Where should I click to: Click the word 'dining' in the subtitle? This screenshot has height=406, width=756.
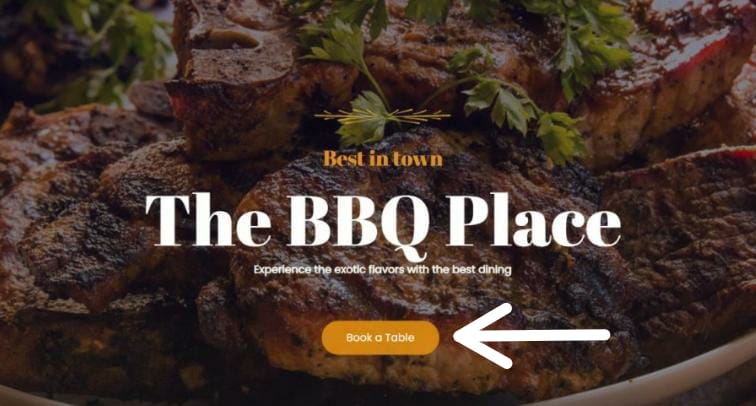tap(494, 270)
